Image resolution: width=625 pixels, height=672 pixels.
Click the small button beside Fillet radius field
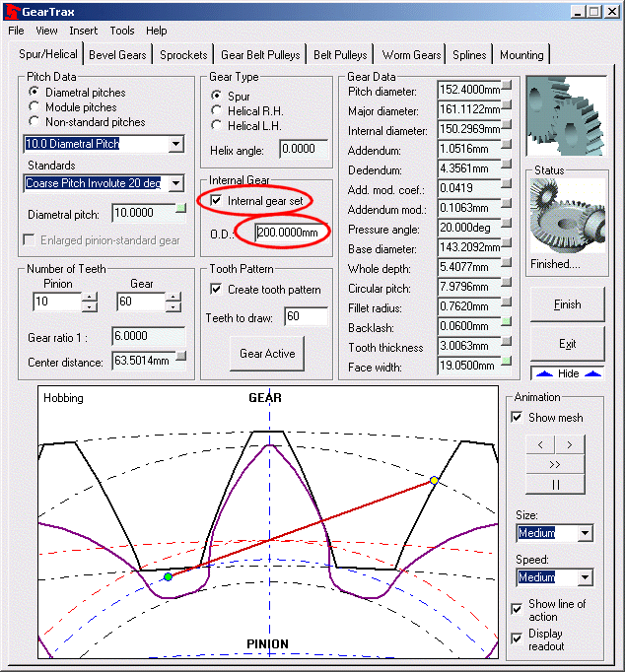point(507,302)
